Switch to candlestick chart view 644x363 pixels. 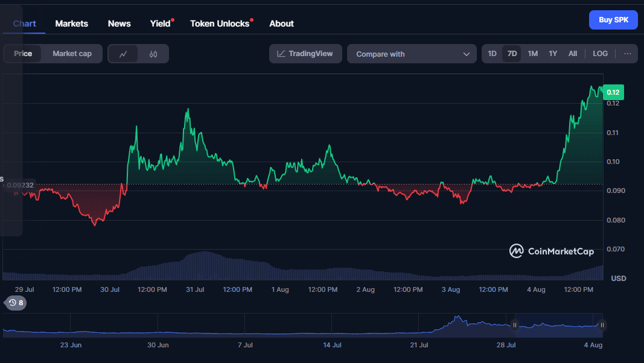[x=153, y=54]
